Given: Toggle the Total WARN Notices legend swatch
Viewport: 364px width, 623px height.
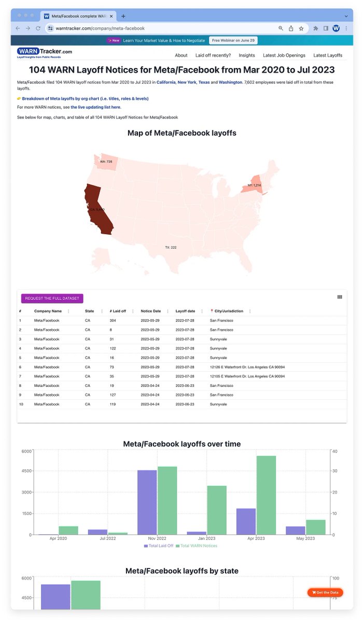Looking at the screenshot, I should [178, 546].
